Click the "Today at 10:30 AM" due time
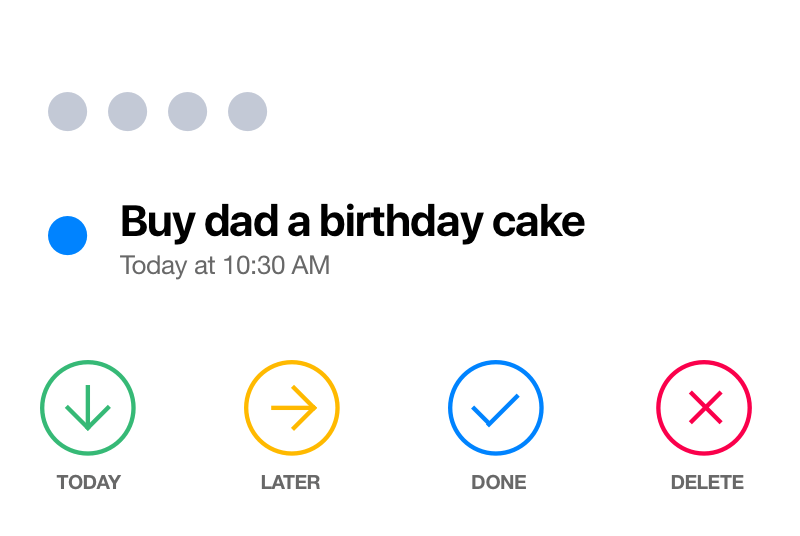 [x=224, y=266]
